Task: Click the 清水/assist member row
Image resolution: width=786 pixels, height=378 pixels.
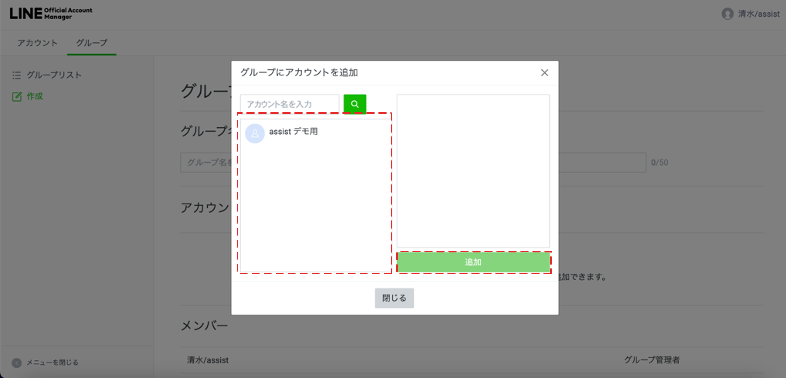Action: click(472, 360)
